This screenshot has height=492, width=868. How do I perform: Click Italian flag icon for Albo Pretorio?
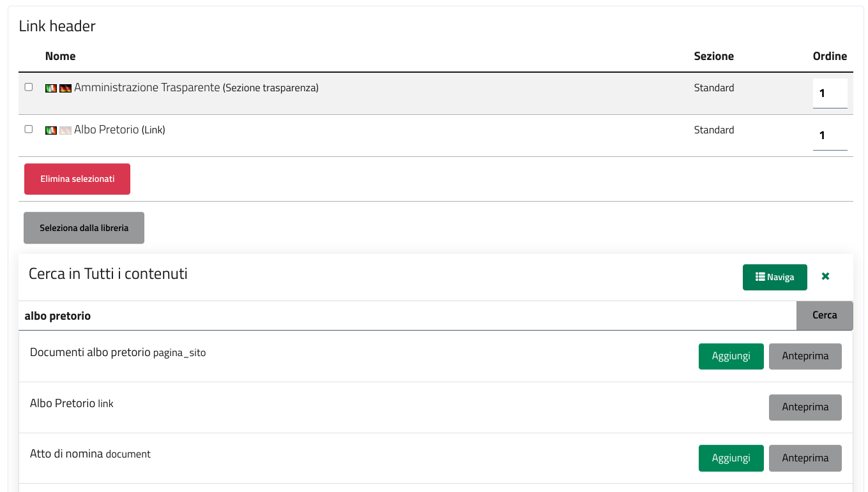pos(51,130)
